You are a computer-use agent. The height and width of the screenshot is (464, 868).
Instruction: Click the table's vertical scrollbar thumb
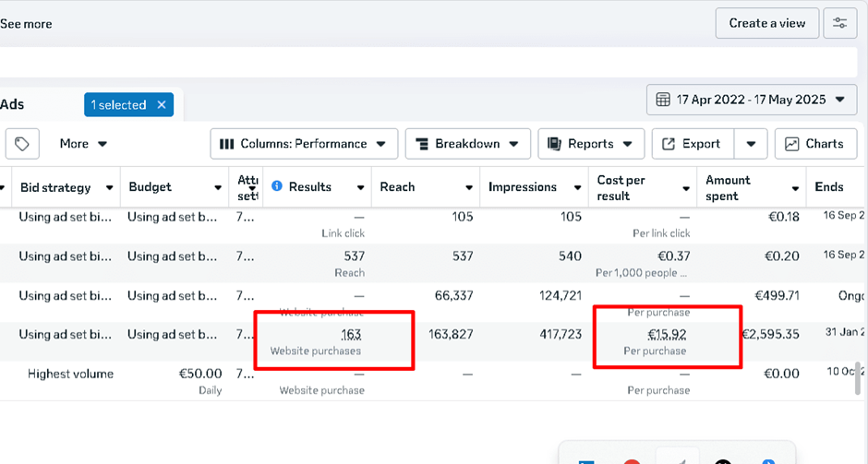[857, 379]
